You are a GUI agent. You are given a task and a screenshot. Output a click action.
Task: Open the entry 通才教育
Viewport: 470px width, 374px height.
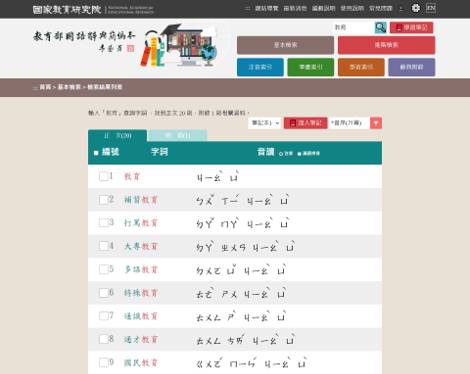point(141,340)
